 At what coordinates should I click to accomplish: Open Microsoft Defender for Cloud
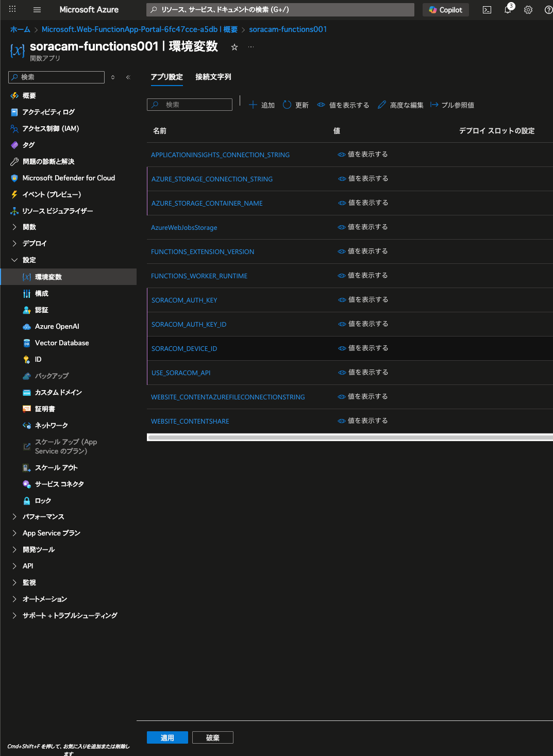pos(68,178)
